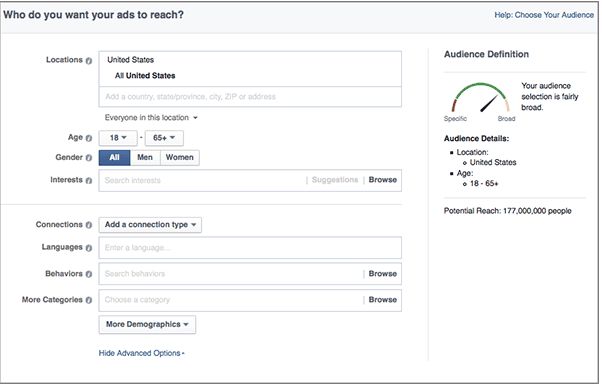
Task: Click the Behaviors info icon
Action: coord(89,274)
